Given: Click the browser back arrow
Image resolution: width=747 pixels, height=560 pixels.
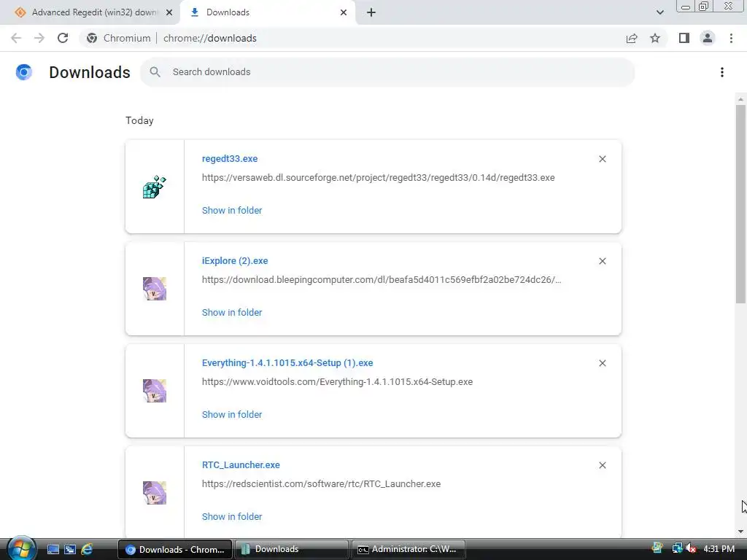Looking at the screenshot, I should tap(16, 38).
